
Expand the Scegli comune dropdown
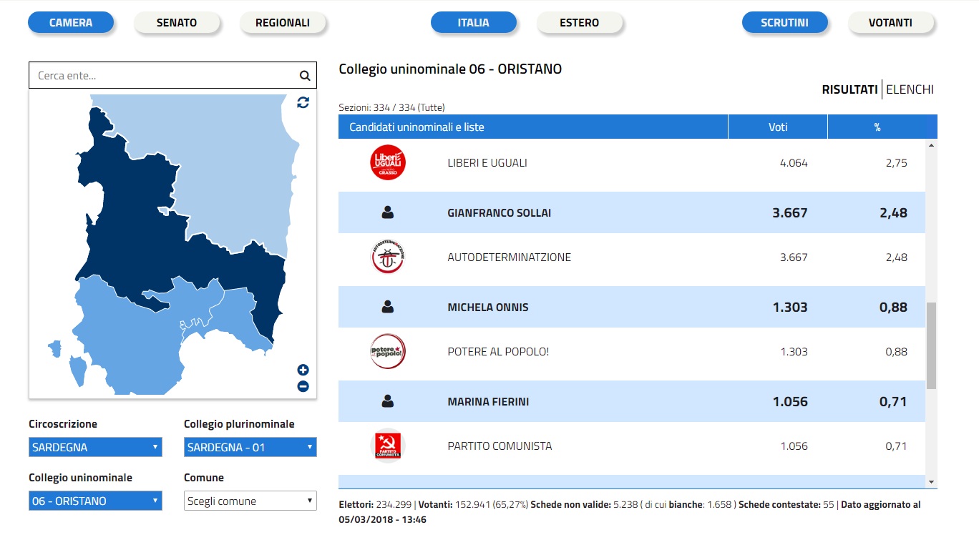tap(250, 501)
